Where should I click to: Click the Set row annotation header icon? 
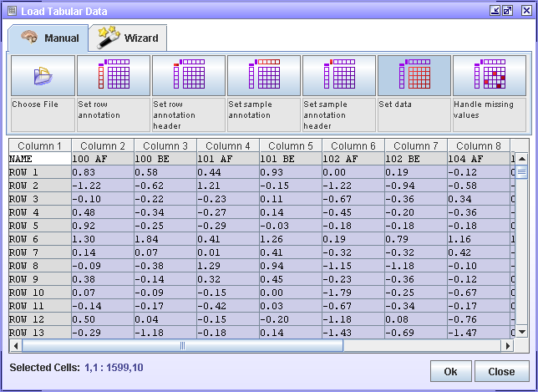pos(189,76)
